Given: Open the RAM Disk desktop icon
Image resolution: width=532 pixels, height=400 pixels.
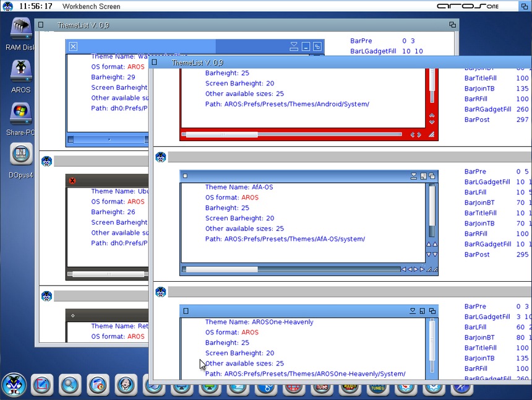Looking at the screenshot, I should point(21,28).
